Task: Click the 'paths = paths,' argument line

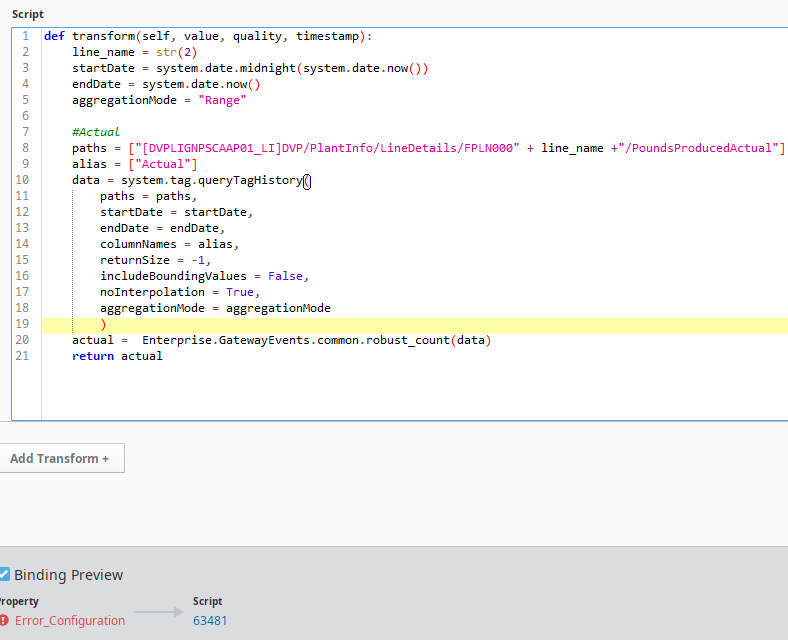Action: pyautogui.click(x=148, y=196)
